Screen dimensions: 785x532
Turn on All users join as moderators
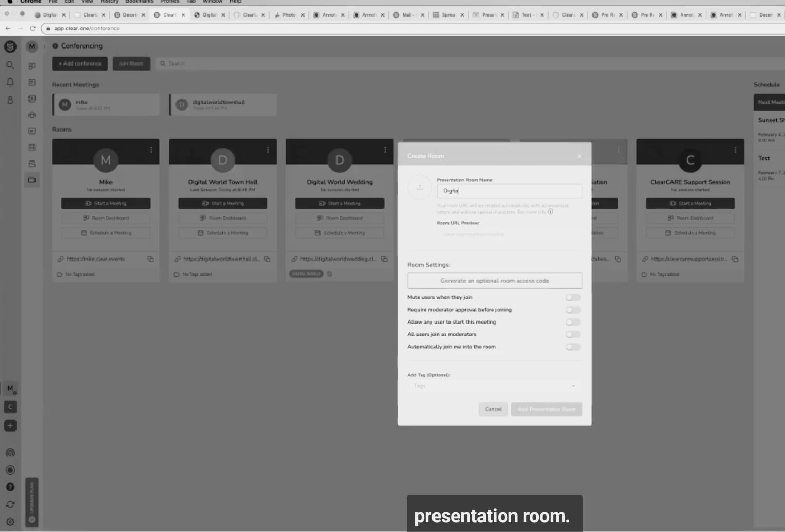pos(572,334)
